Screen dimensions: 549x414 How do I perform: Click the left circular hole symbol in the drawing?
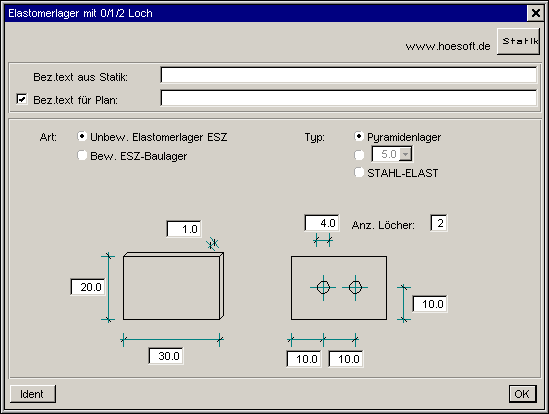pos(323,288)
